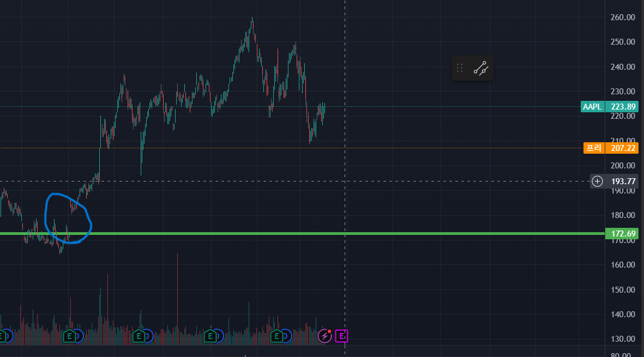The width and height of the screenshot is (644, 357).
Task: Click the candlestick peak near 260
Action: tap(252, 19)
